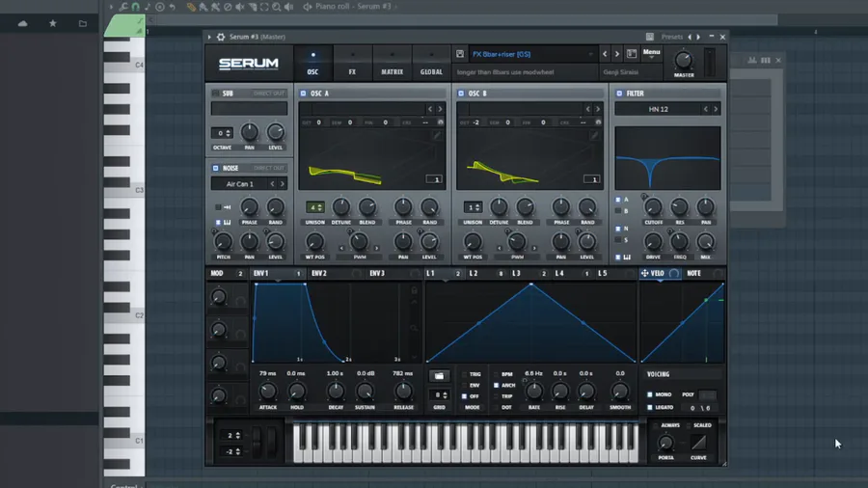Click the OSC A fine-tune random icon

pyautogui.click(x=441, y=122)
